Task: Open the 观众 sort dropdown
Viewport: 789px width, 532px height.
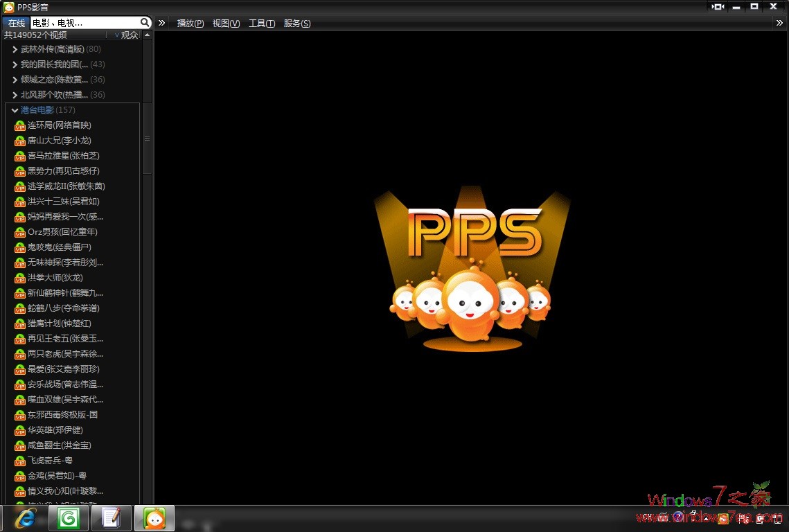Action: pyautogui.click(x=125, y=35)
